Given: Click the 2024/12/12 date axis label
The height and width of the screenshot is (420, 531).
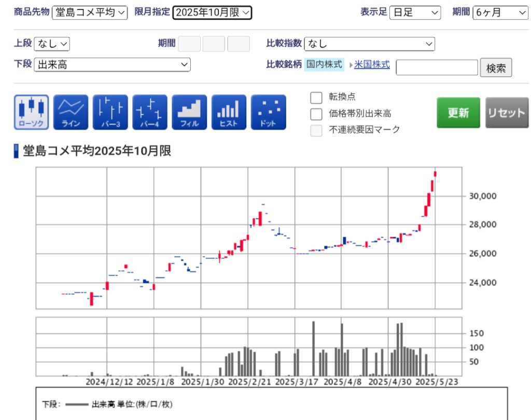Looking at the screenshot, I should pos(109,382).
